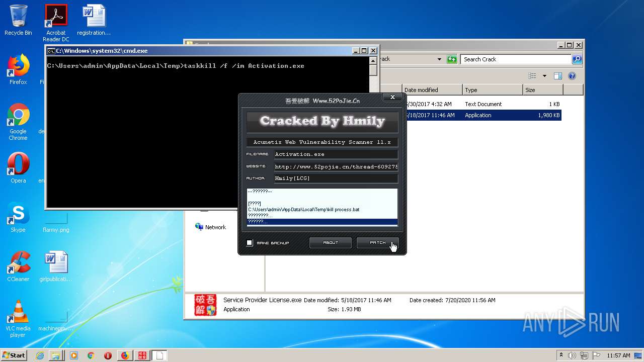Screen dimensions: 644x362
Task: Click the Patch button
Action: coord(378,242)
